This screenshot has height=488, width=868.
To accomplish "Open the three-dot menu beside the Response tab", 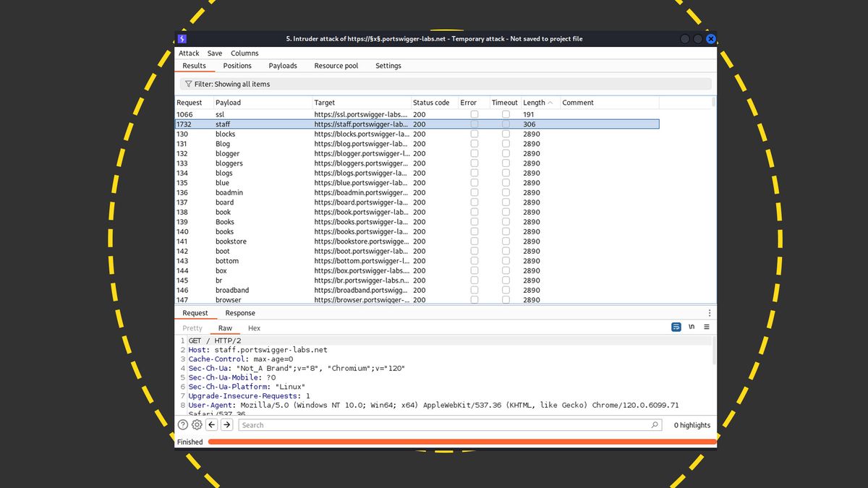I will (x=710, y=312).
